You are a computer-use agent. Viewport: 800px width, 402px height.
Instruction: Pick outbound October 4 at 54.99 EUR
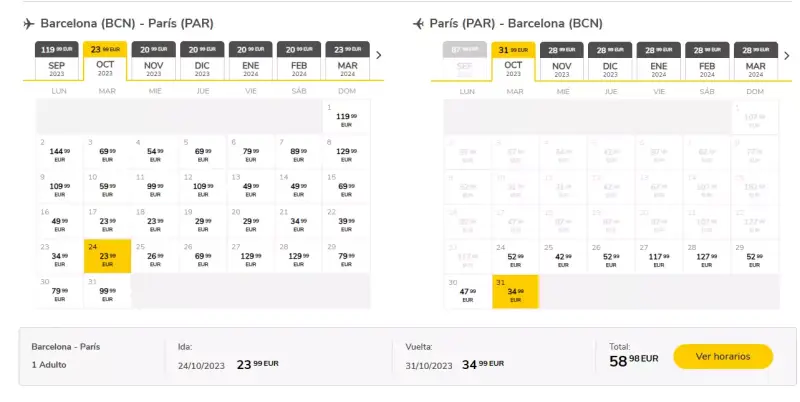155,152
